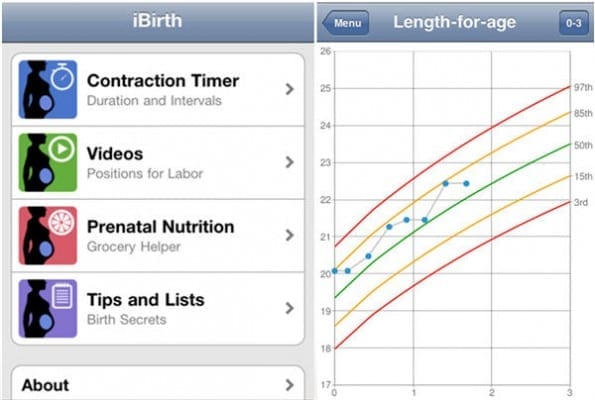Open the Contraction Timer chevron arrow
Image resolution: width=595 pixels, height=400 pixels.
pos(290,89)
